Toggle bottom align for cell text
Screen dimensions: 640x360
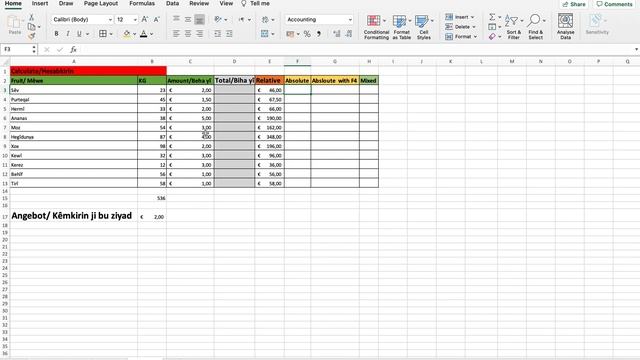click(200, 19)
